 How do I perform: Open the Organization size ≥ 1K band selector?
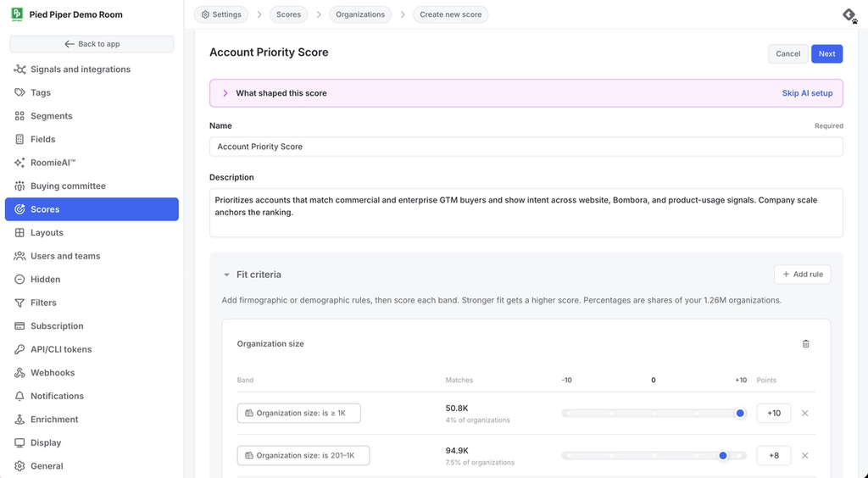coord(299,414)
